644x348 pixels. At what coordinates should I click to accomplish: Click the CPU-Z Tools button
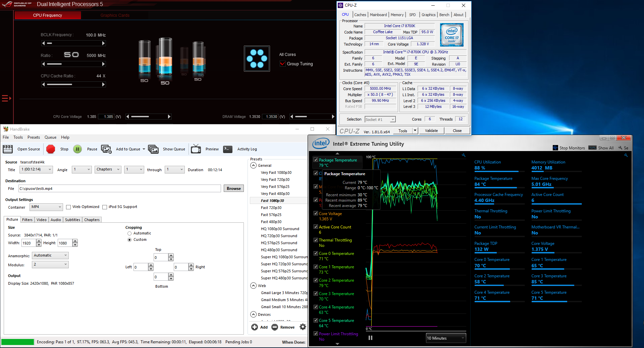(403, 131)
